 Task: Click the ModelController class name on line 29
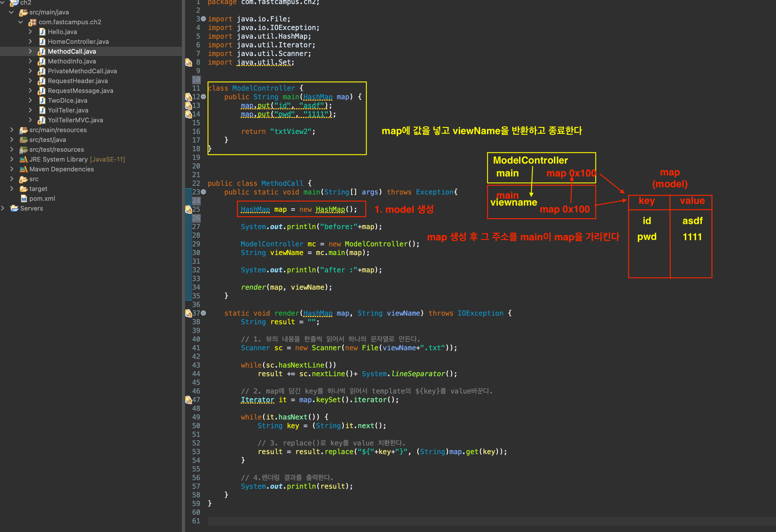272,244
